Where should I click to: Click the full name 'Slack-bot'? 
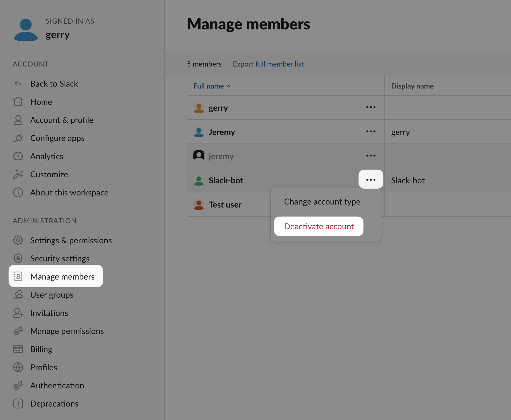click(226, 180)
